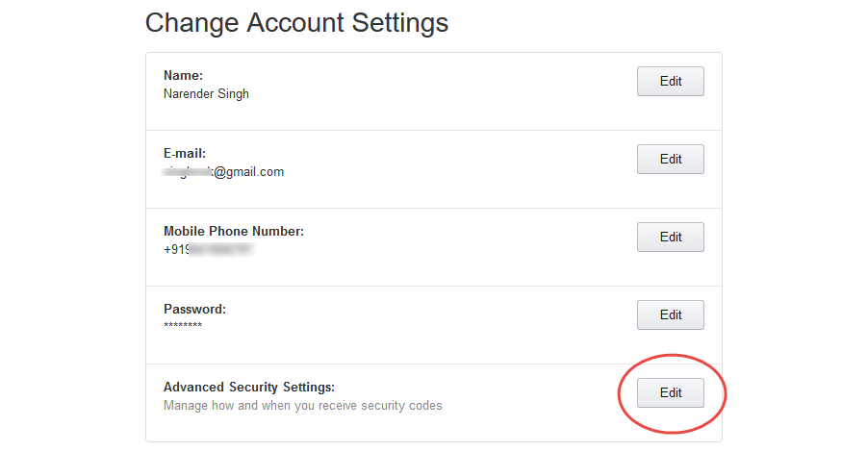Click the "Name:" field label
The width and height of the screenshot is (868, 452).
click(x=182, y=75)
